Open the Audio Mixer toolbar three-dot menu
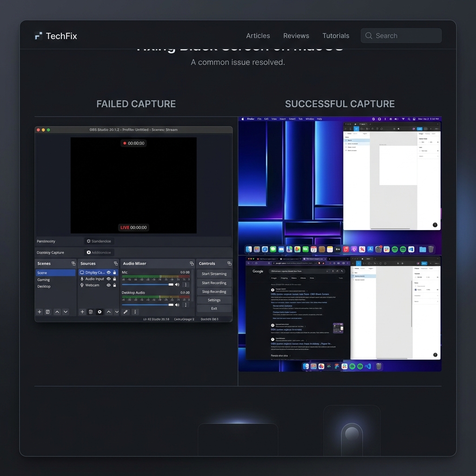Image resolution: width=476 pixels, height=476 pixels. tap(135, 312)
